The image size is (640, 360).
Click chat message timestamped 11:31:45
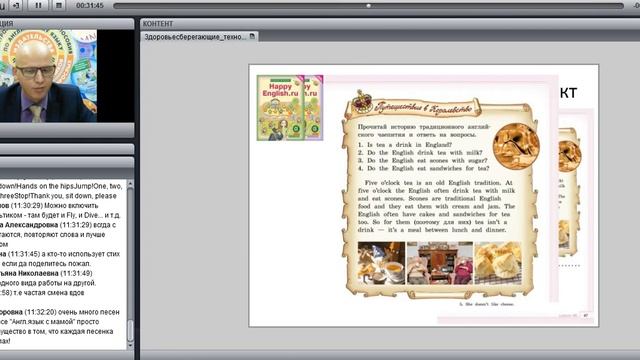click(x=60, y=259)
